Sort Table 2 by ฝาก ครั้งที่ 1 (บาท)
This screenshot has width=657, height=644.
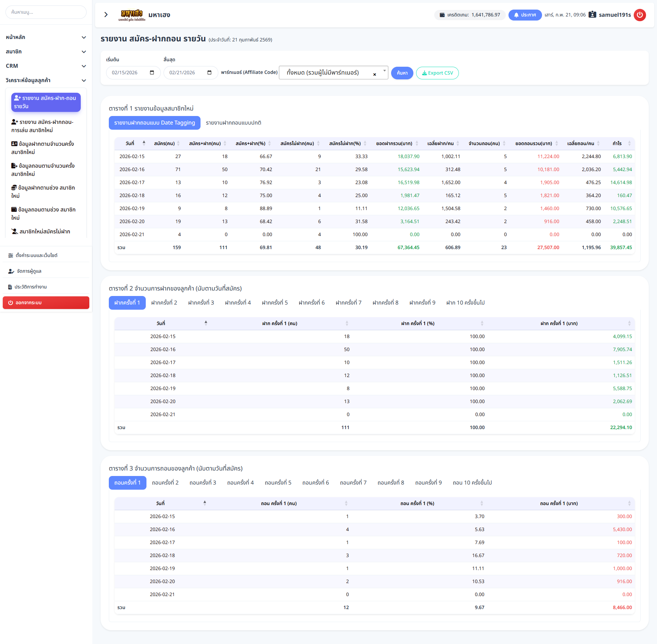(559, 323)
